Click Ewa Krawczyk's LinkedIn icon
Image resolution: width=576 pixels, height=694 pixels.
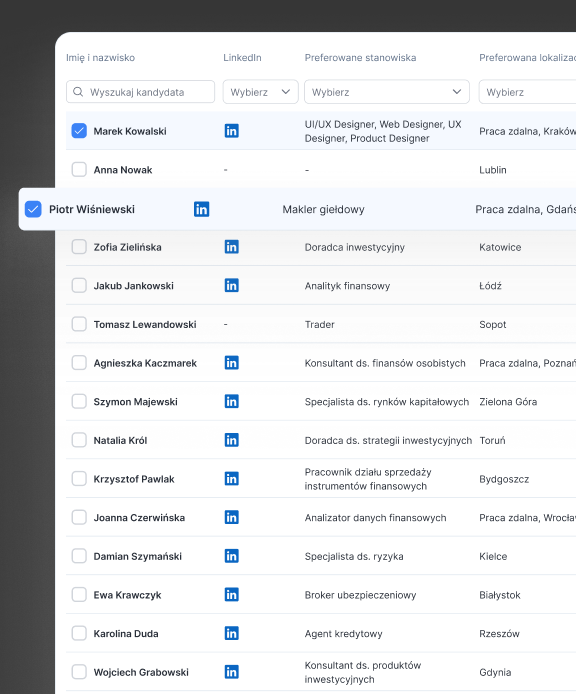232,594
